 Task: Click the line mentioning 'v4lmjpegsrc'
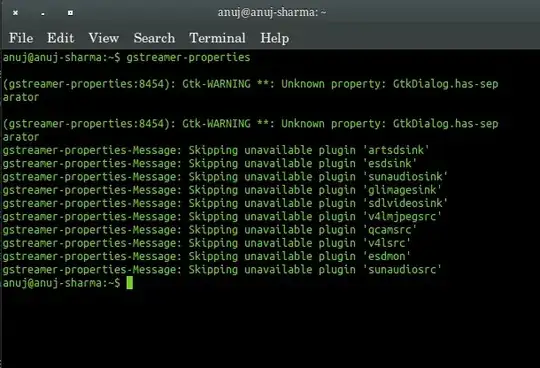pyautogui.click(x=222, y=217)
